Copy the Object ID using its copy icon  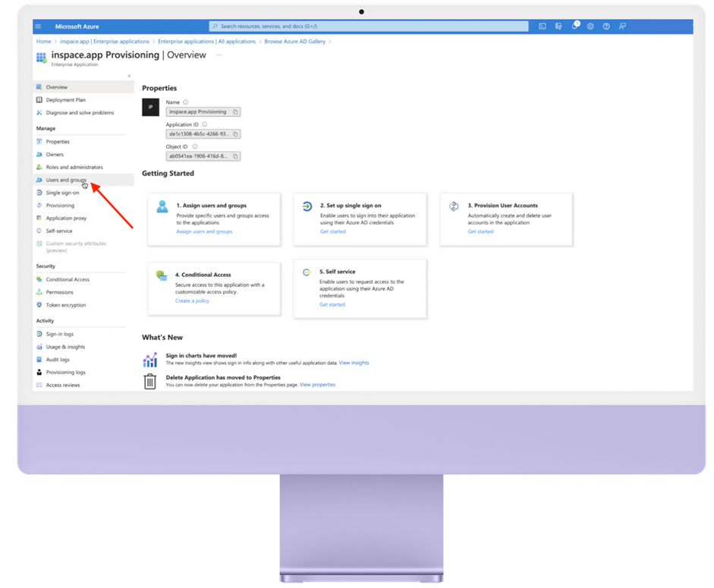(236, 156)
